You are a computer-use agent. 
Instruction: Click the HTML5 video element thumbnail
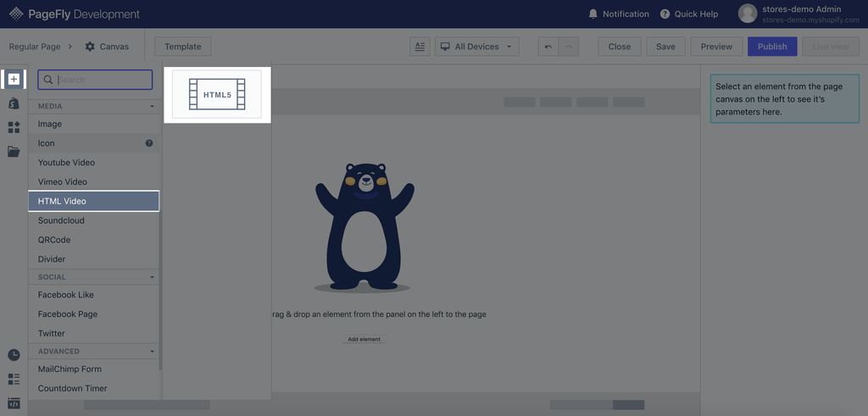[x=217, y=95]
